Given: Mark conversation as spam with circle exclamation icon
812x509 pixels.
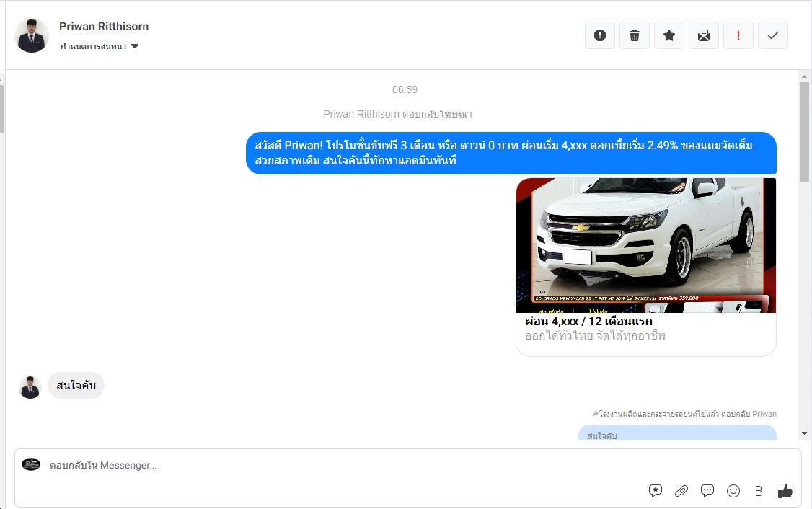Looking at the screenshot, I should tap(600, 35).
